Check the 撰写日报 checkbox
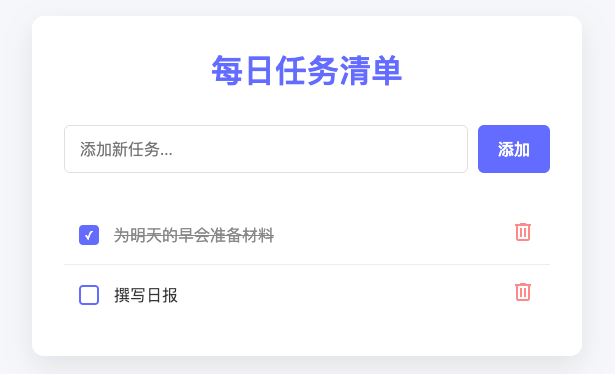Image resolution: width=615 pixels, height=374 pixels. pos(89,295)
